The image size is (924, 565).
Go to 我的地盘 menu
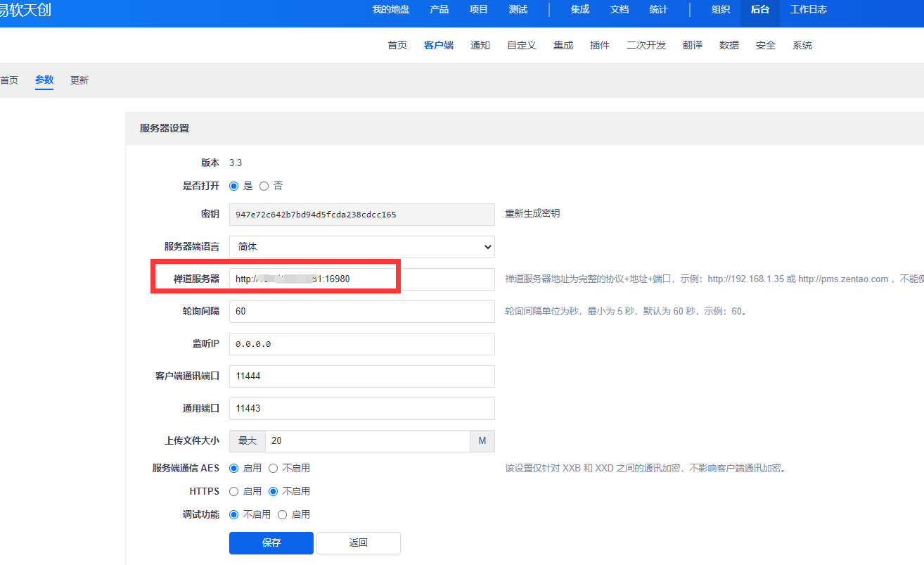tap(390, 10)
